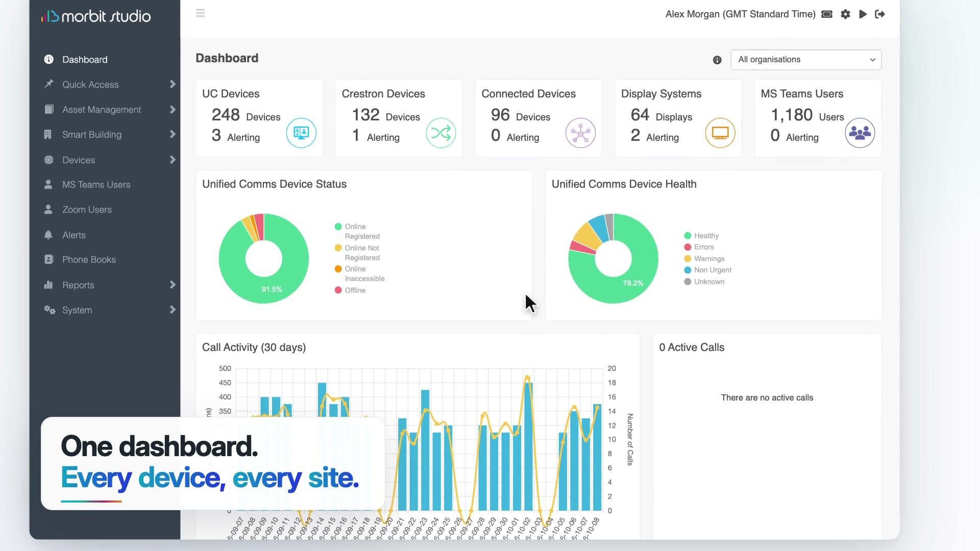The width and height of the screenshot is (980, 551).
Task: Click the Smart Building icon in sidebar
Action: click(x=48, y=134)
